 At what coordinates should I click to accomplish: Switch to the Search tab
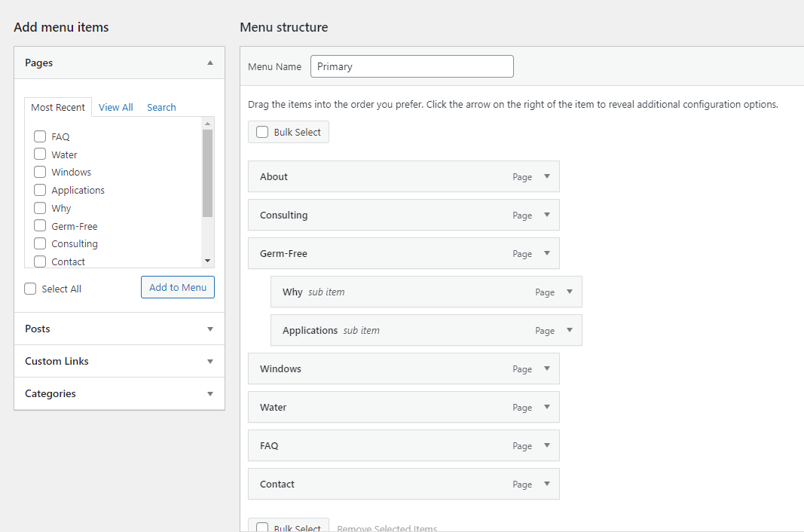[x=160, y=107]
